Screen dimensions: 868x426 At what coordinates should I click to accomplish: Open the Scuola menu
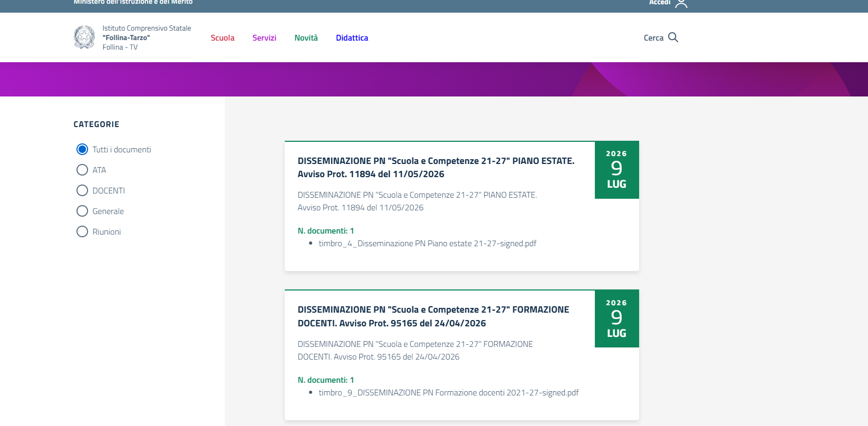(x=223, y=38)
